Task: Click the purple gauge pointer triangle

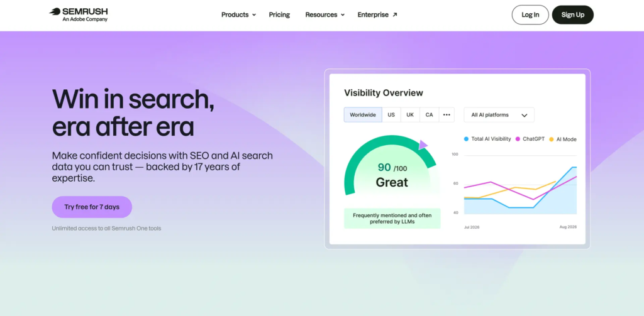Action: pos(423,145)
